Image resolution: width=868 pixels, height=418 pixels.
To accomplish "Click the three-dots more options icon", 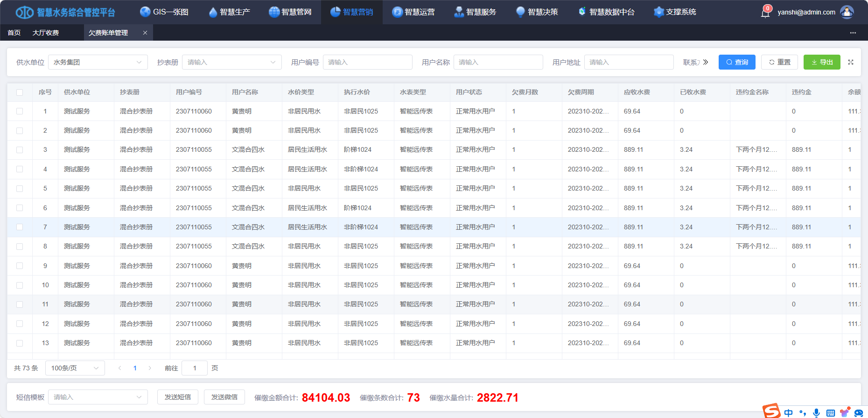I will point(853,33).
